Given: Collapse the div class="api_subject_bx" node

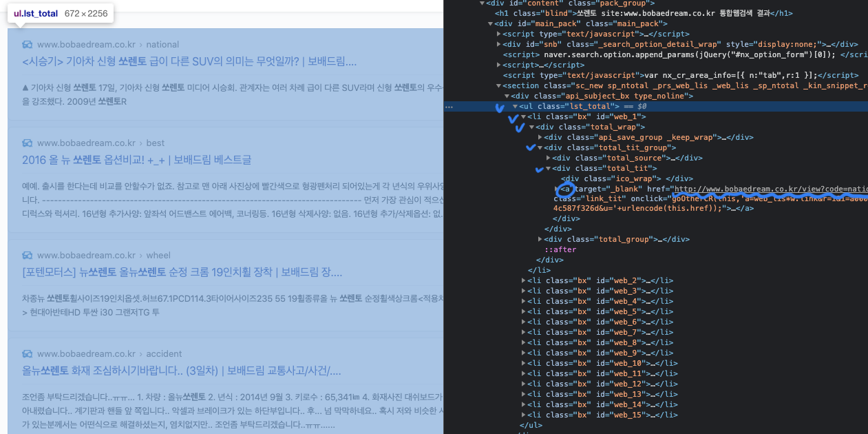Looking at the screenshot, I should (507, 96).
